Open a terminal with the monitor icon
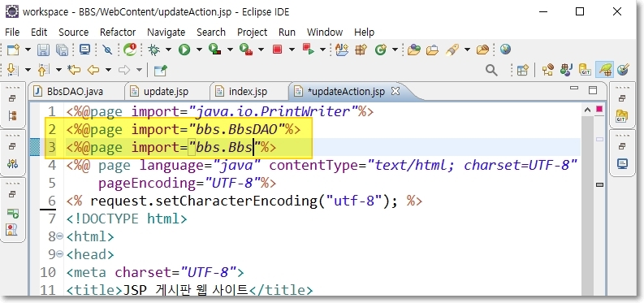The height and width of the screenshot is (303, 644). (x=85, y=50)
